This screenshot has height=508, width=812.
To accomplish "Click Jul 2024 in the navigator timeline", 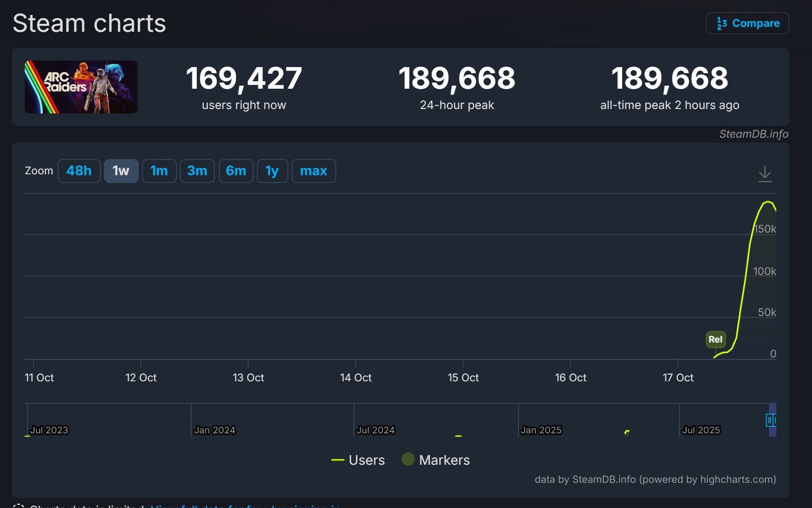I will point(375,430).
